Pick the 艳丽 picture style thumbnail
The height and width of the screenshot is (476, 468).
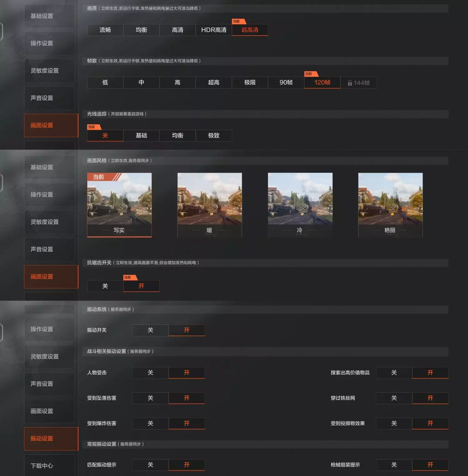tap(390, 205)
